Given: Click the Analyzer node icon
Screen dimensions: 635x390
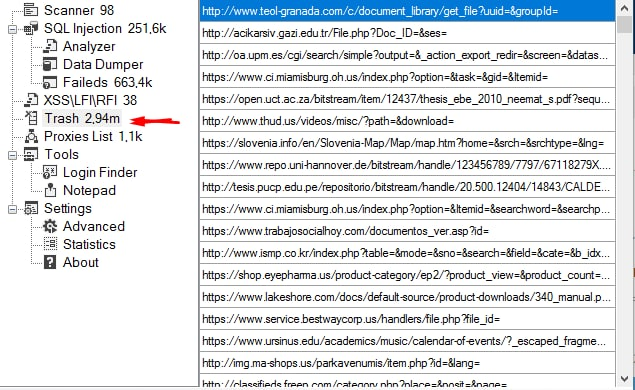Looking at the screenshot, I should tap(50, 46).
